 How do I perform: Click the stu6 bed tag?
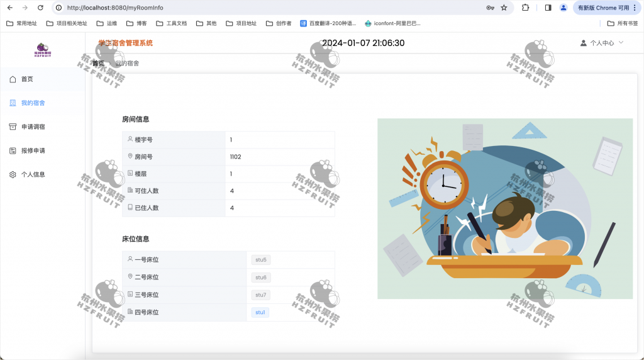261,278
